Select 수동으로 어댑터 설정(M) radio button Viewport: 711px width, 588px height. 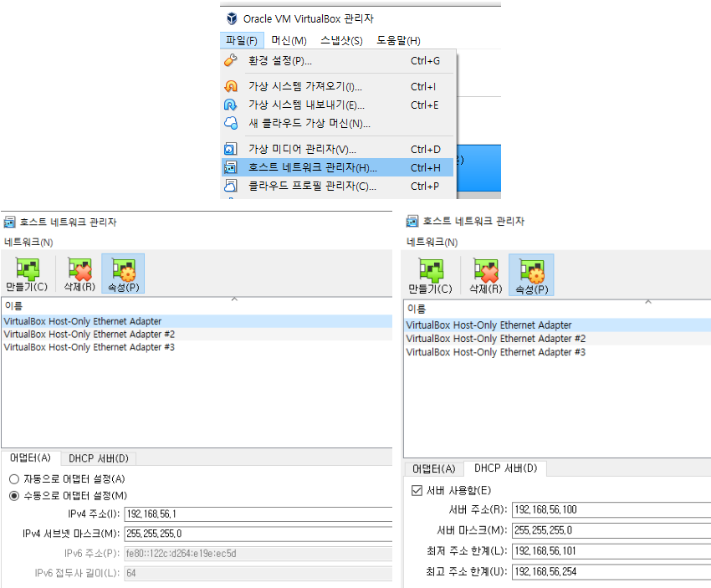14,496
